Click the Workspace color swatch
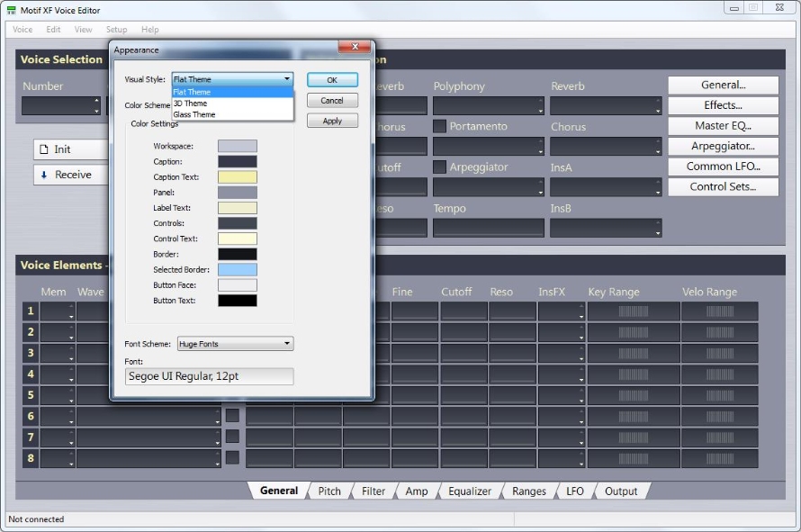801x532 pixels. pos(238,146)
